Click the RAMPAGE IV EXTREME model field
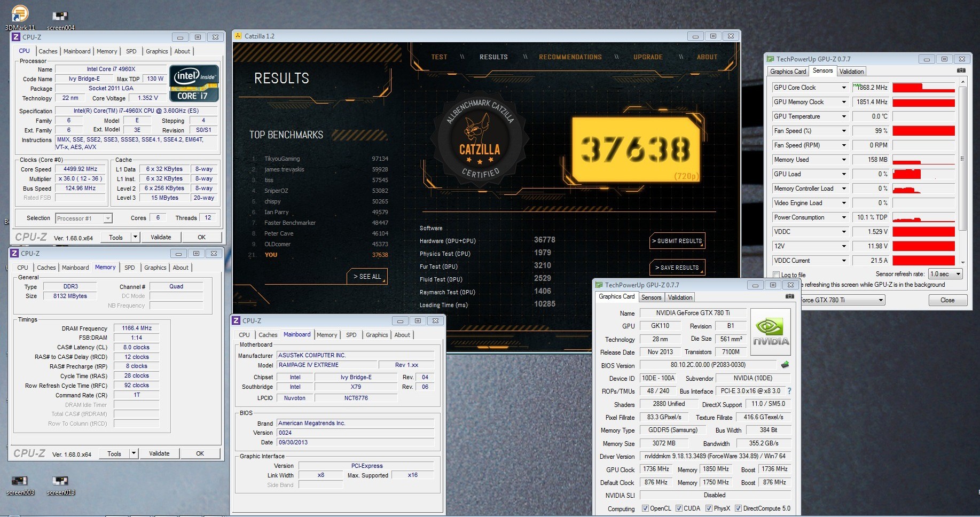This screenshot has height=517, width=980. [326, 365]
